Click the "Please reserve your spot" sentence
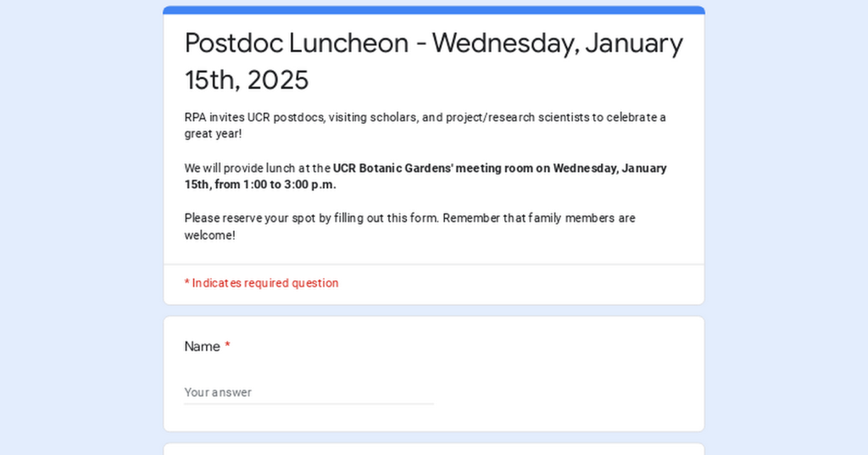868x455 pixels. coord(409,219)
